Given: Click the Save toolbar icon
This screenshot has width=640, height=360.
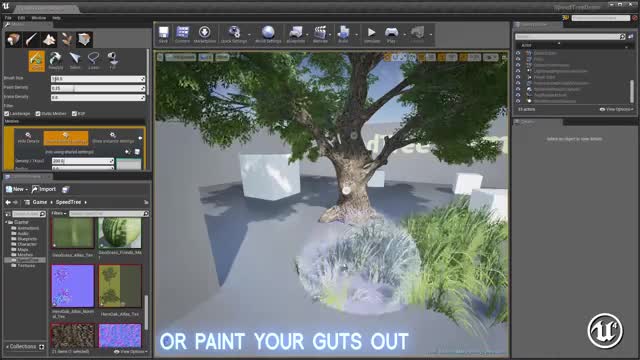Looking at the screenshot, I should point(163,34).
